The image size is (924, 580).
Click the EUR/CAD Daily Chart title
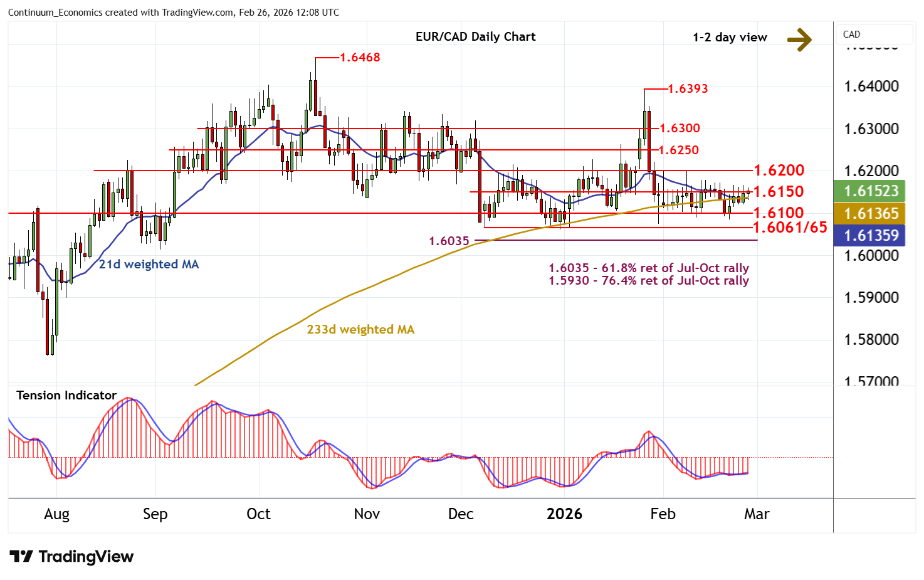475,37
